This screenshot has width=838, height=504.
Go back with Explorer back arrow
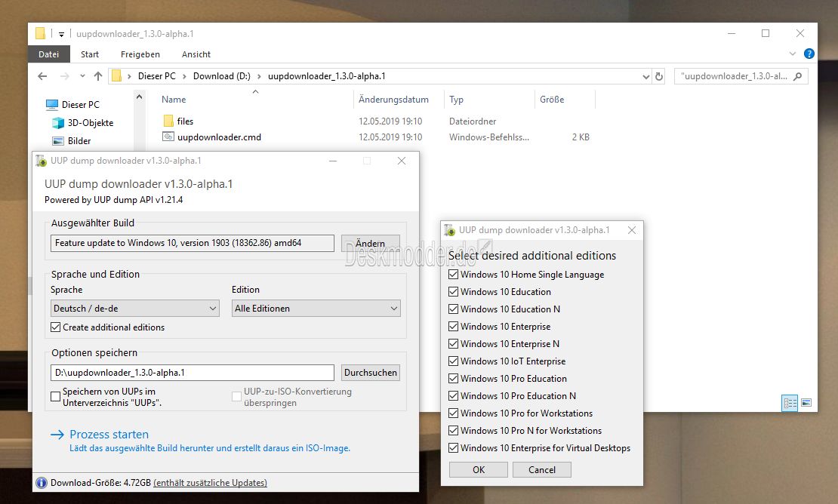(42, 76)
